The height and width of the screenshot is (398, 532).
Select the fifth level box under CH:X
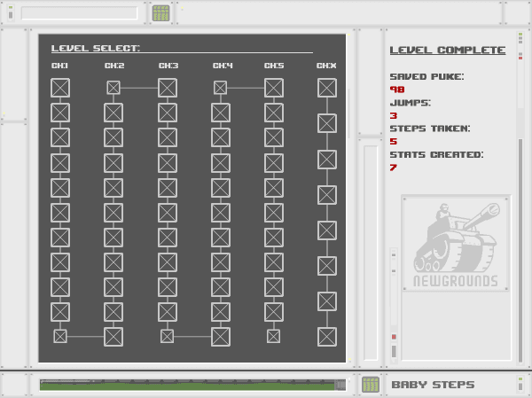pos(327,230)
